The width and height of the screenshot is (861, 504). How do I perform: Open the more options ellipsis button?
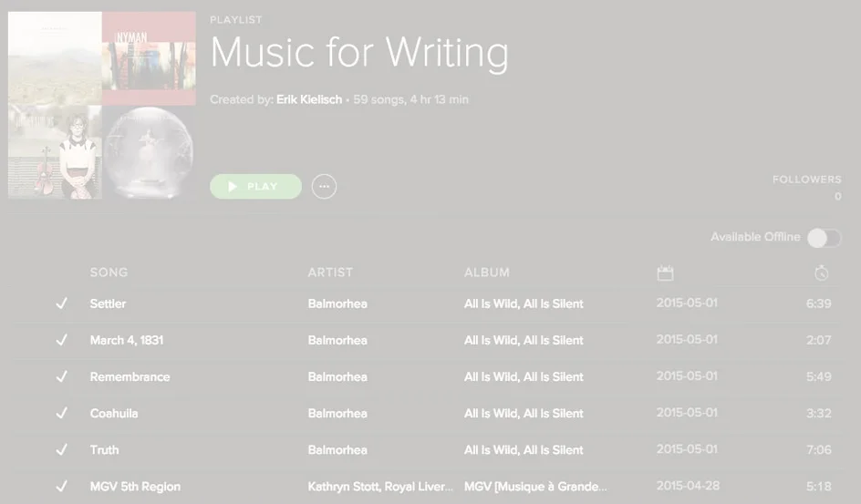tap(324, 187)
